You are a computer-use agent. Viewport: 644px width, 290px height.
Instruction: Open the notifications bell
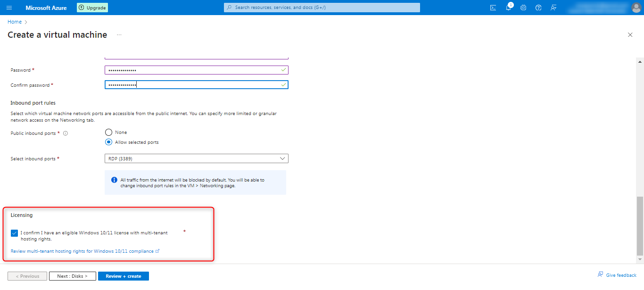(508, 8)
